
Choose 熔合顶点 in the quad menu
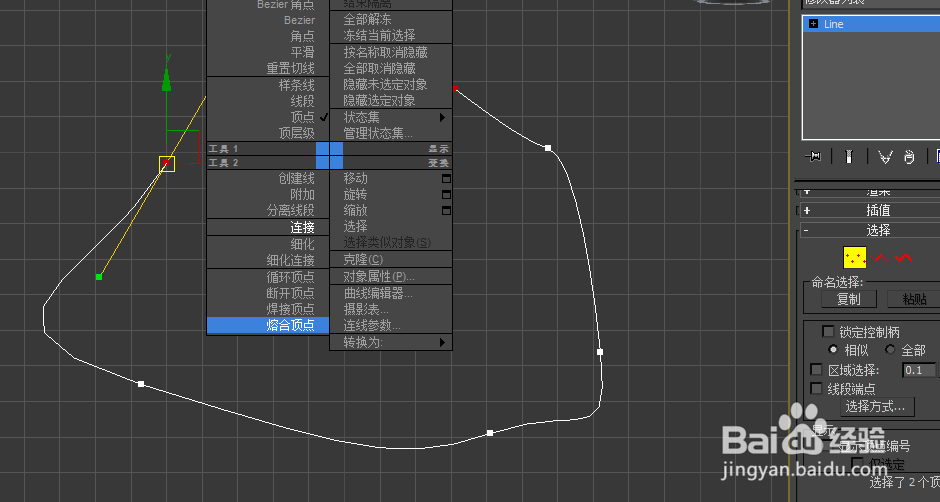click(x=268, y=325)
